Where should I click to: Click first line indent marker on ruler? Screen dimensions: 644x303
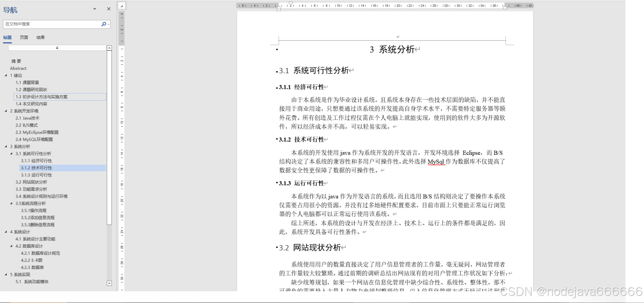point(290,4)
